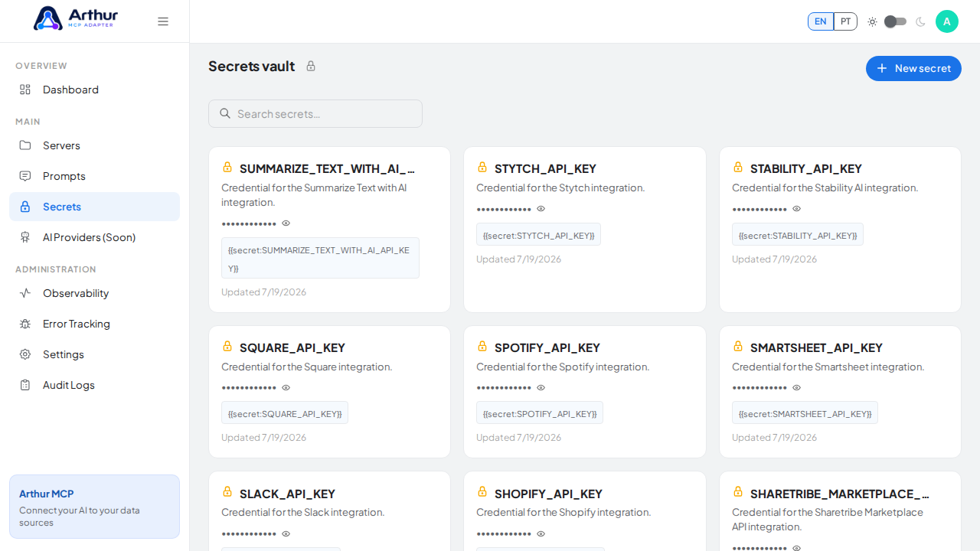Click the search magnifier icon
The height and width of the screenshot is (551, 980).
(225, 113)
